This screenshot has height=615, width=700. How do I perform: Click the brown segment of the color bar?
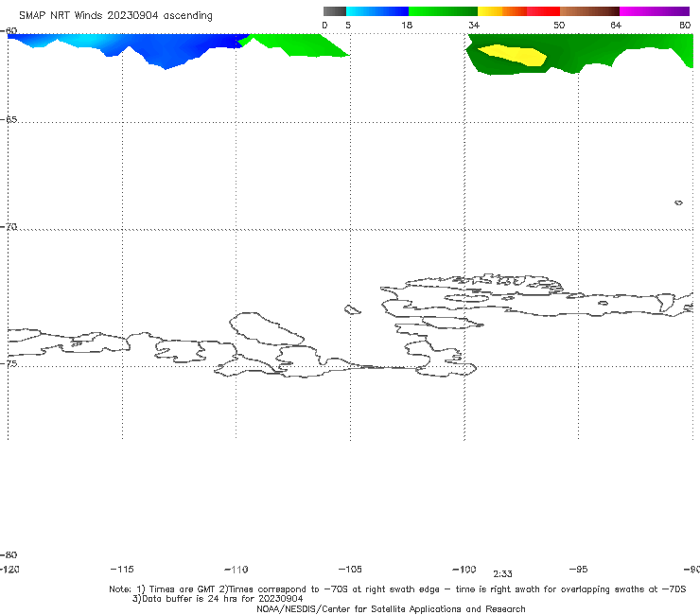tap(589, 11)
